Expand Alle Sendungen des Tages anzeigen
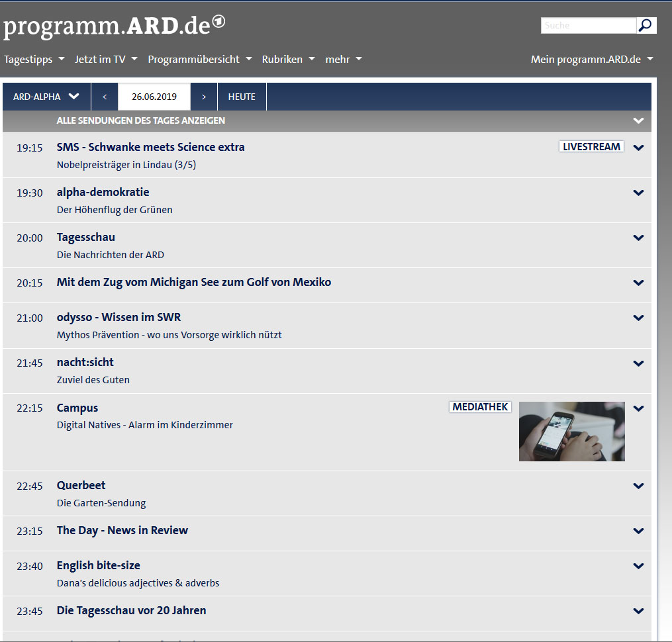 click(x=638, y=120)
